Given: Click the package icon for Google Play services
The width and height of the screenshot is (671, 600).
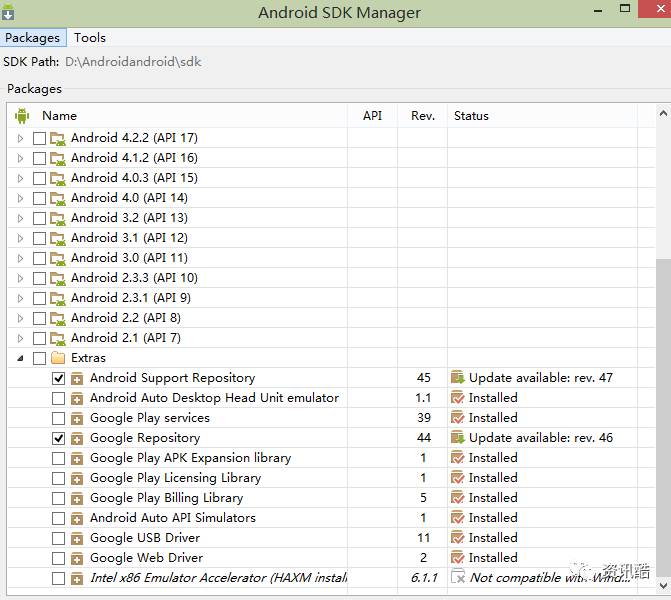Looking at the screenshot, I should [x=77, y=418].
